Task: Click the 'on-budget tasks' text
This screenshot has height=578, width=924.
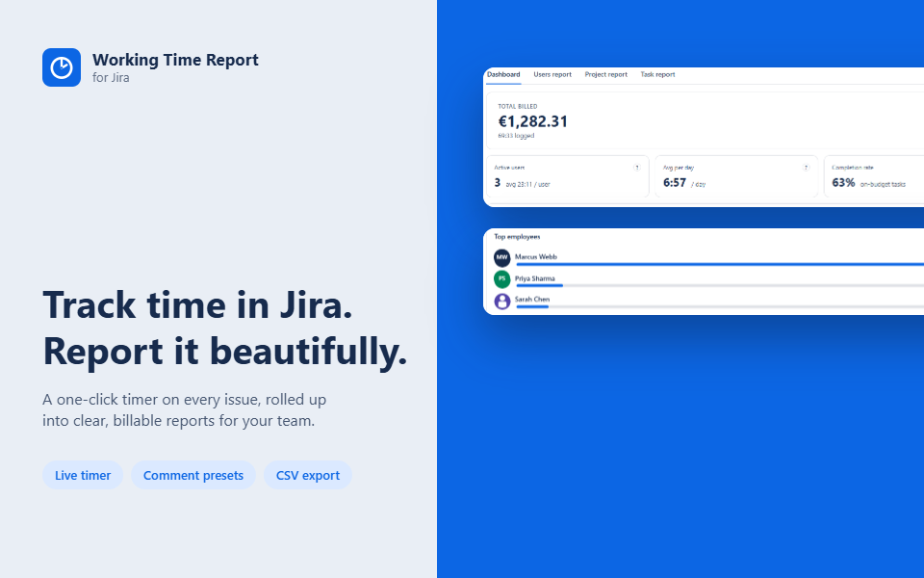Action: 883,185
